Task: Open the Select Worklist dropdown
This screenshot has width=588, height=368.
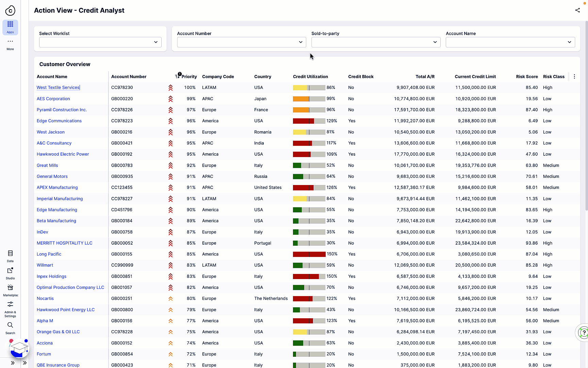Action: point(100,42)
